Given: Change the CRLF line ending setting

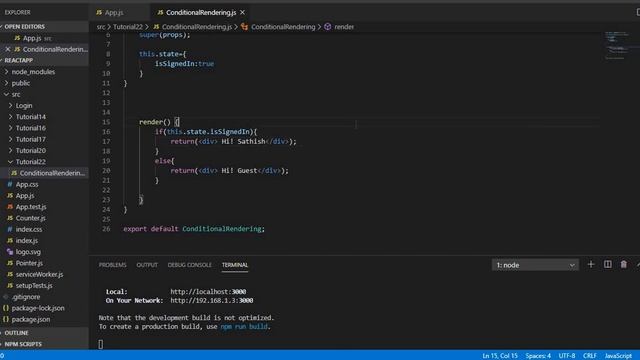Looking at the screenshot, I should tap(589, 356).
